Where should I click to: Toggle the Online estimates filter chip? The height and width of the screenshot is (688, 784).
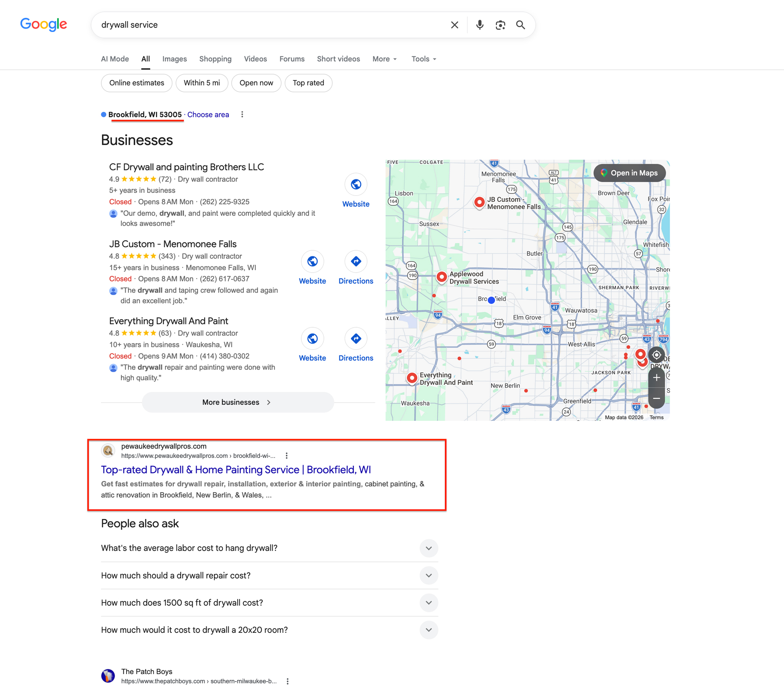coord(137,83)
